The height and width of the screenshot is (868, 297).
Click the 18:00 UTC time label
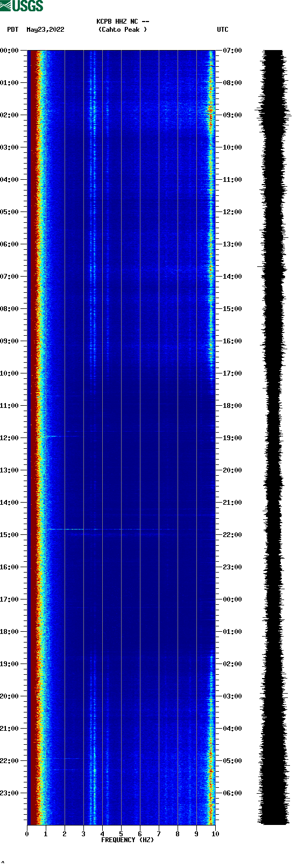pyautogui.click(x=232, y=406)
